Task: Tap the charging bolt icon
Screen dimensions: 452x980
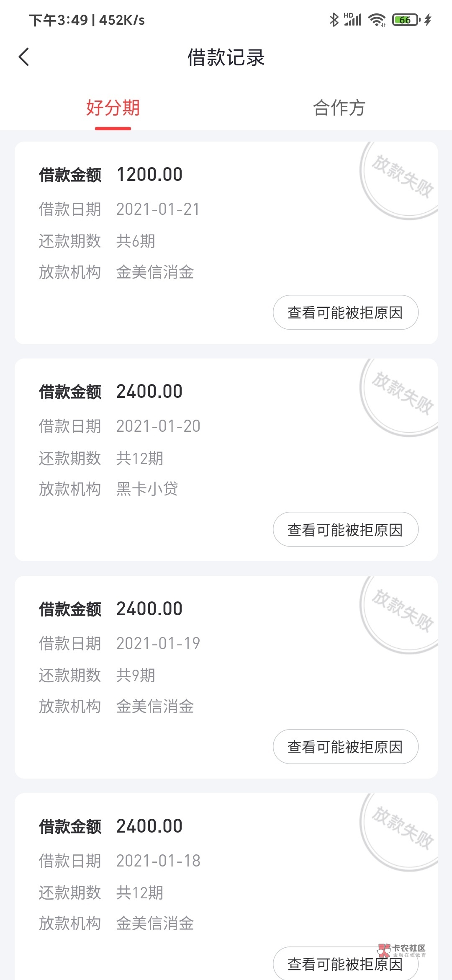Action: click(428, 20)
